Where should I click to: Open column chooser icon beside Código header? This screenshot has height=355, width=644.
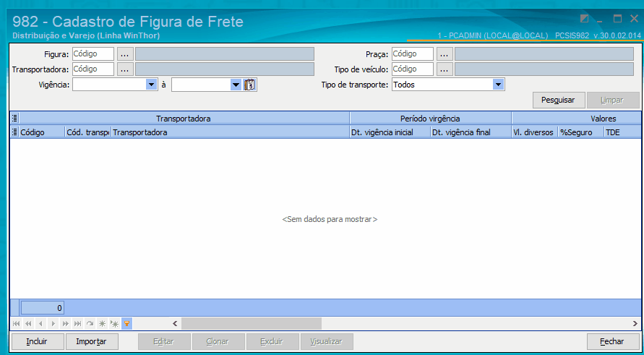[14, 132]
